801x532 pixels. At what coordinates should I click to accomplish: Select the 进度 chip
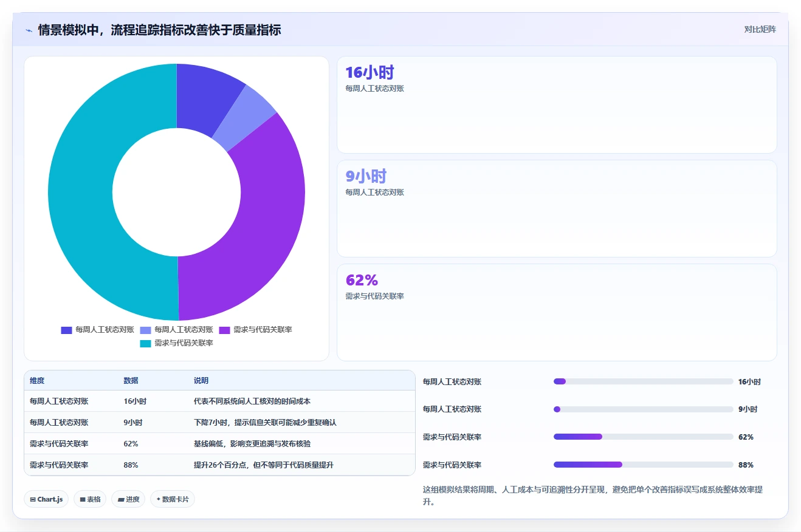pos(128,499)
